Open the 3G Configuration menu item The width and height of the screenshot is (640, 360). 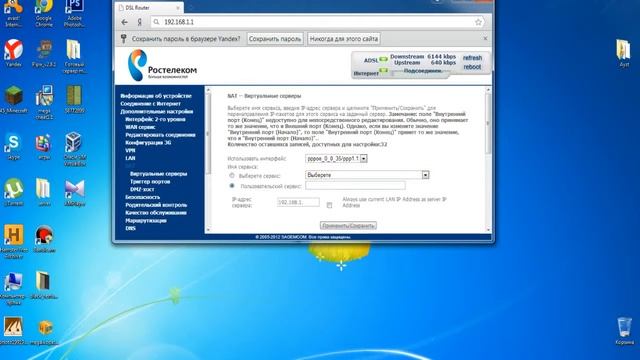pos(148,142)
